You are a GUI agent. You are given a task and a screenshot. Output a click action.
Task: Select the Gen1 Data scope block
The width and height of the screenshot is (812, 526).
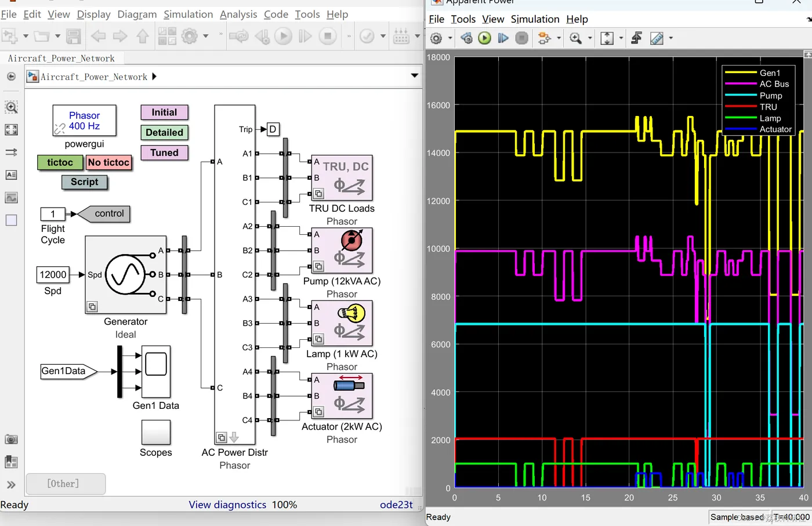click(x=156, y=371)
